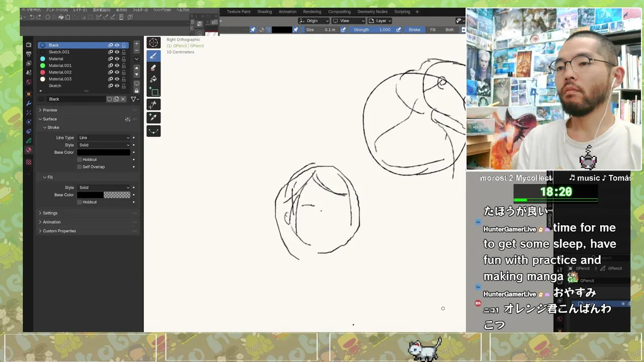Duplicate the Black material
The width and height of the screenshot is (644, 362).
tap(116, 99)
